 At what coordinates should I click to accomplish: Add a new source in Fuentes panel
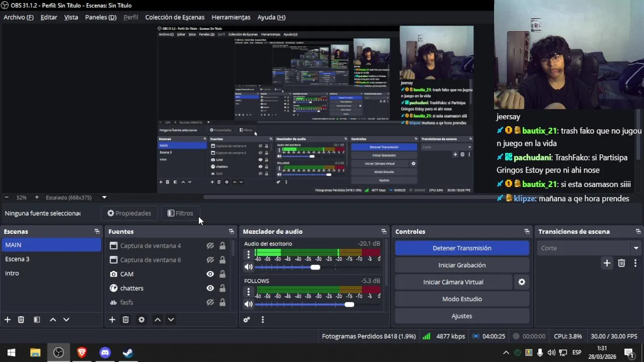112,320
